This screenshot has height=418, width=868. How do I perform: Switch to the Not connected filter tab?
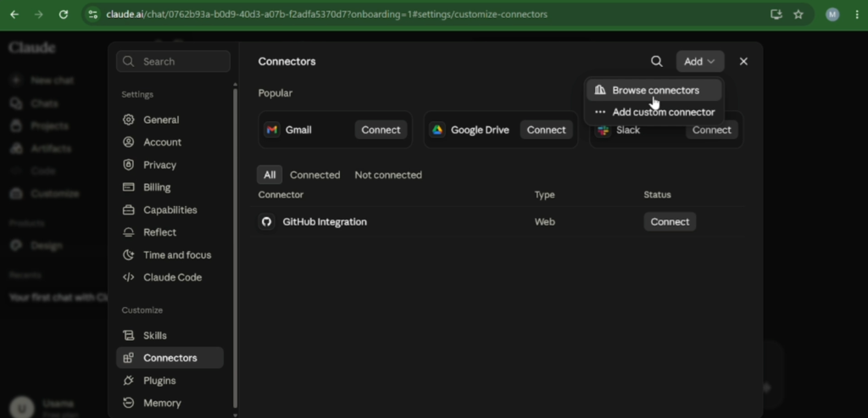388,175
